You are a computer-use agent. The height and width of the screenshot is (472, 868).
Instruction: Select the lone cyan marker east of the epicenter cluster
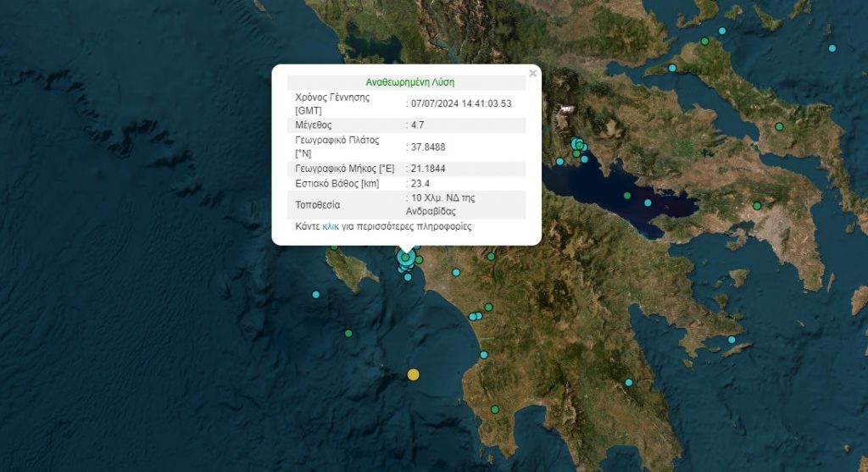click(456, 273)
